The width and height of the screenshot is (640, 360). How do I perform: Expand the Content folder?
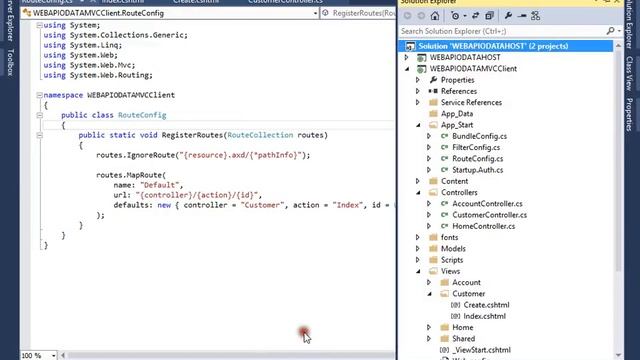(418, 181)
